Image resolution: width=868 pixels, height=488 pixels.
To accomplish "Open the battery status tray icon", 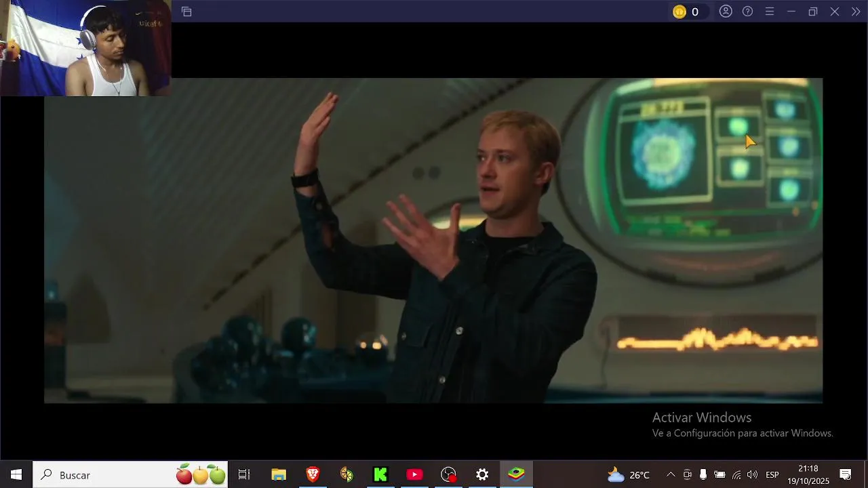I will pyautogui.click(x=719, y=474).
